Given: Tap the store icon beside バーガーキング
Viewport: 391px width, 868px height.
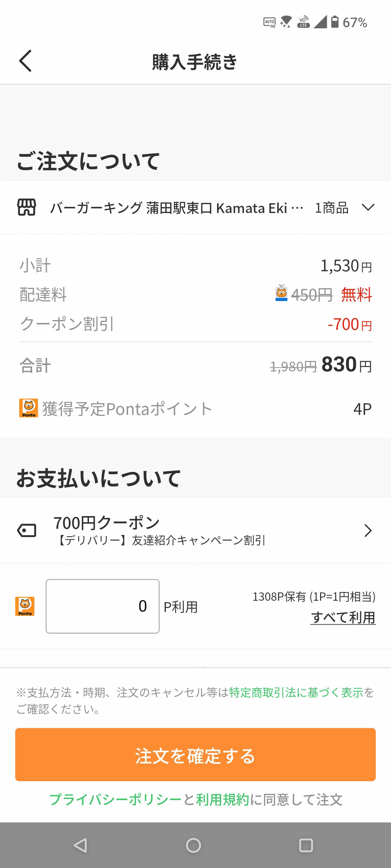Looking at the screenshot, I should coord(27,208).
